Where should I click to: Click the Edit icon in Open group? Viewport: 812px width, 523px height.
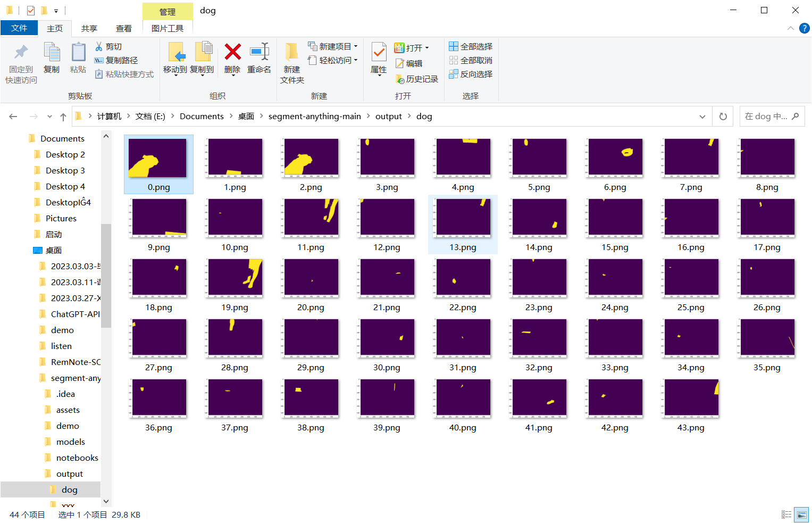click(x=400, y=64)
